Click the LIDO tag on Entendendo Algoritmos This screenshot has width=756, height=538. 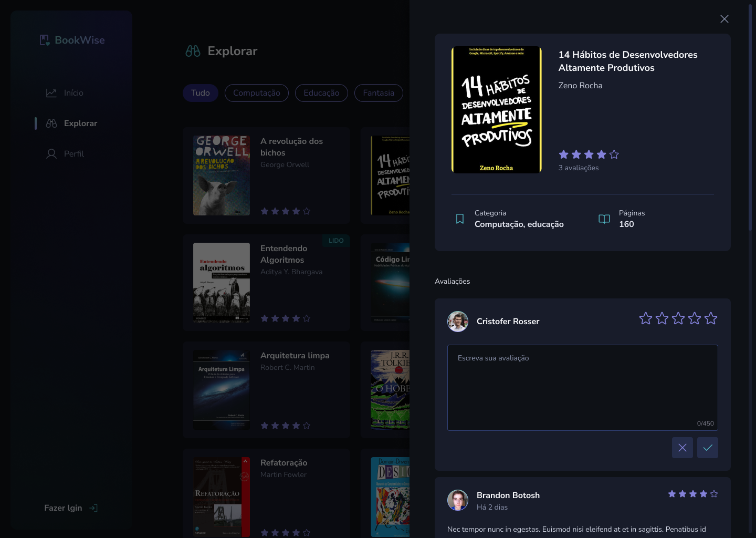[x=336, y=241]
